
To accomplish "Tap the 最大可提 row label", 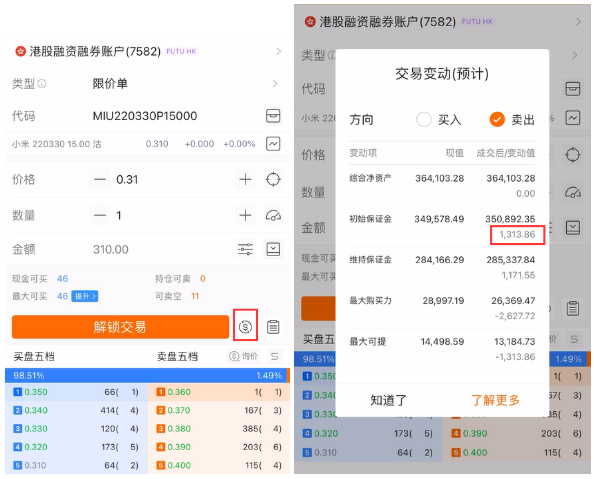I will click(367, 341).
